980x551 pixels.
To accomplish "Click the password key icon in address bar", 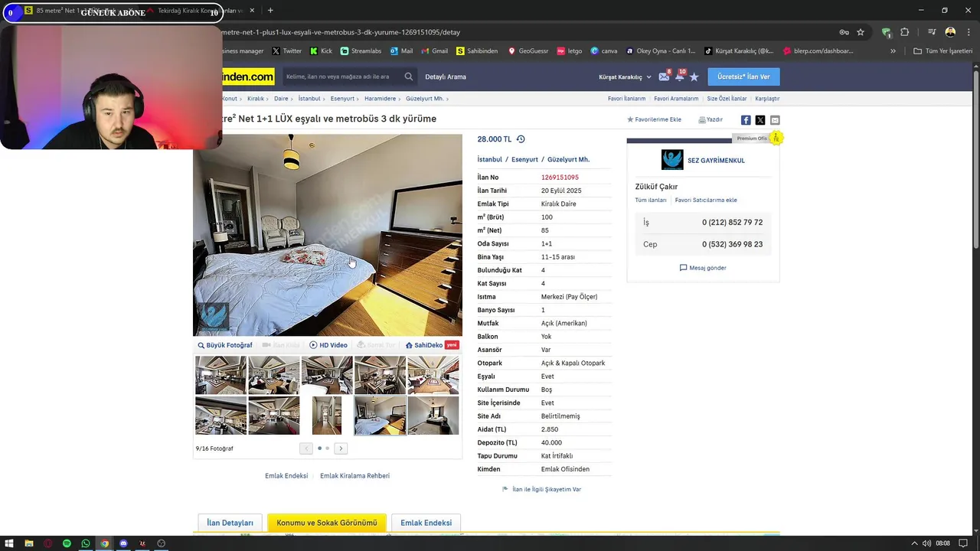I will (844, 32).
